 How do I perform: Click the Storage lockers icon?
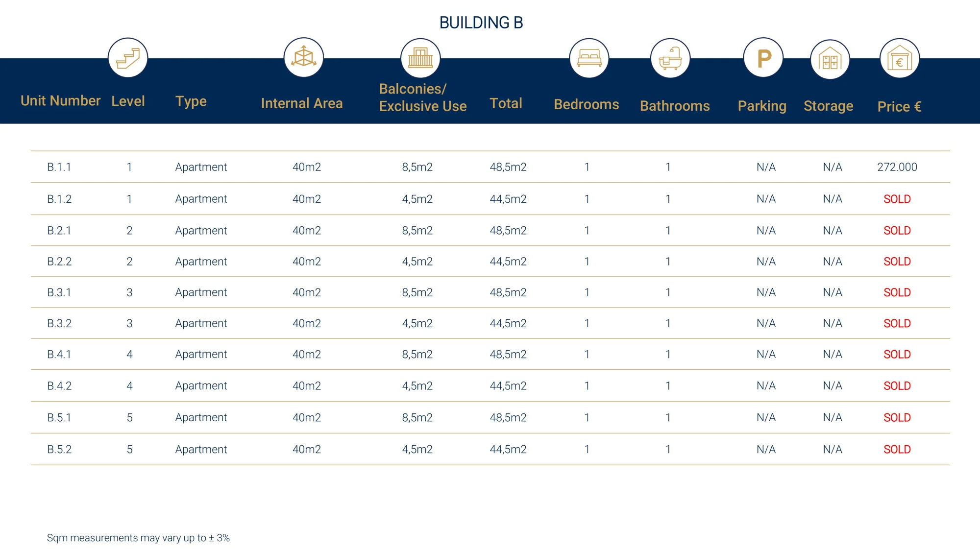pos(830,59)
